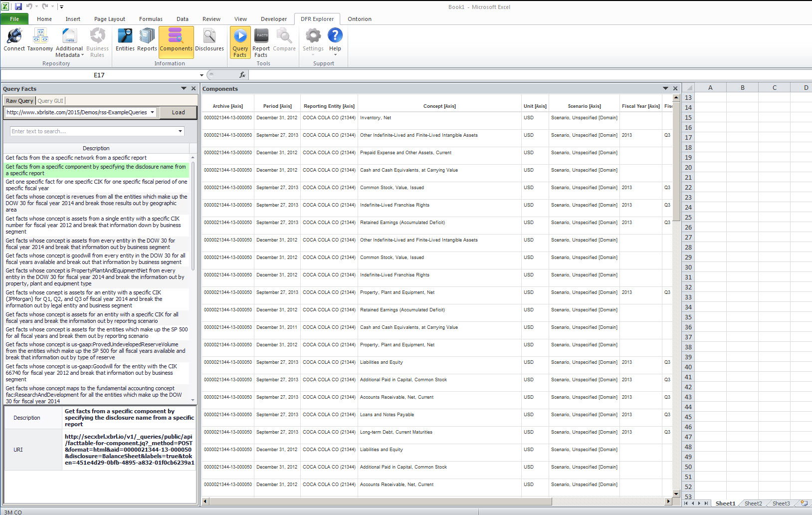The image size is (812, 515).
Task: Switch to the Formulas tab
Action: click(151, 19)
